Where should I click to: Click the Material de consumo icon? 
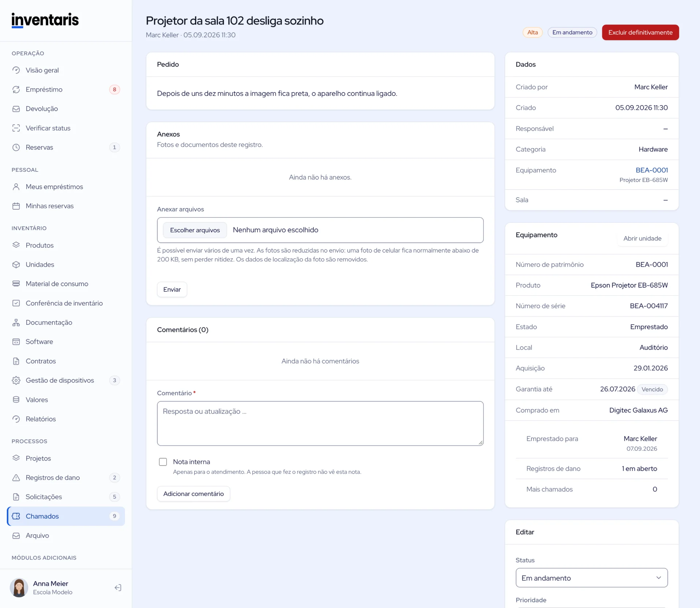click(16, 284)
